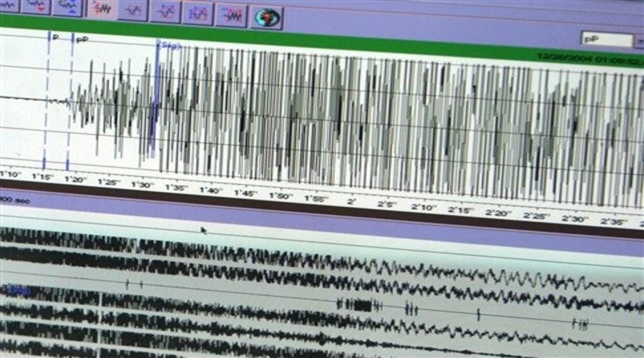Open the pP phase dropdown arrow
Screen dimensions: 644x358
[x=639, y=41]
